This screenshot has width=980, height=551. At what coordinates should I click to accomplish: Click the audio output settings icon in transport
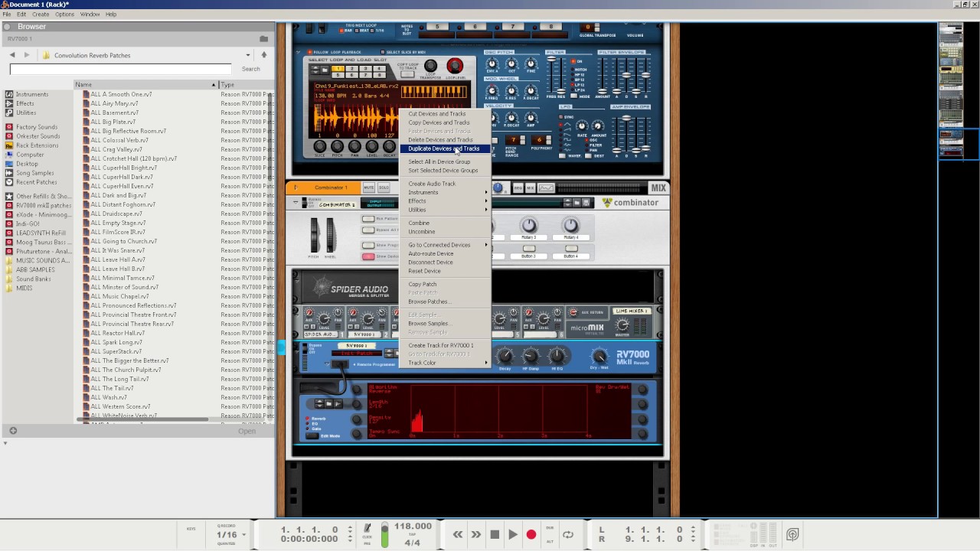792,534
